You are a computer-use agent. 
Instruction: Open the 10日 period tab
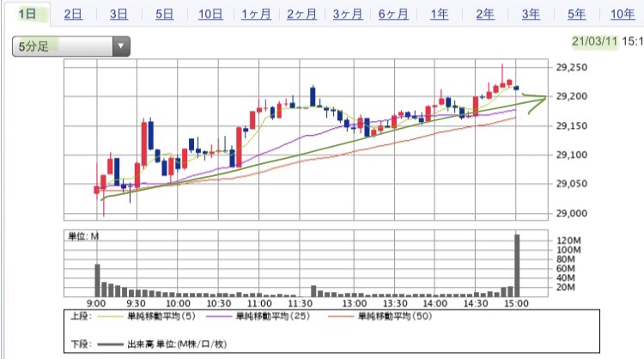210,15
